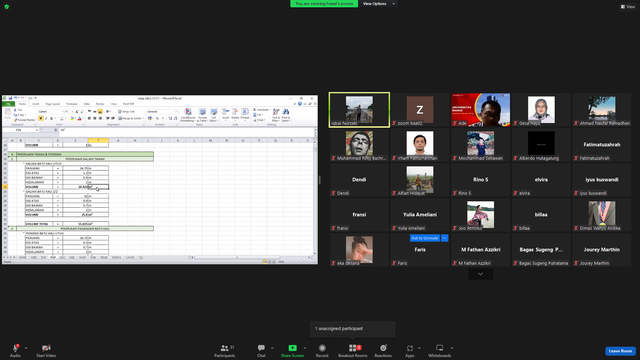Click Ask to Unmute on Faris tile
This screenshot has height=360, width=640.
[424, 238]
